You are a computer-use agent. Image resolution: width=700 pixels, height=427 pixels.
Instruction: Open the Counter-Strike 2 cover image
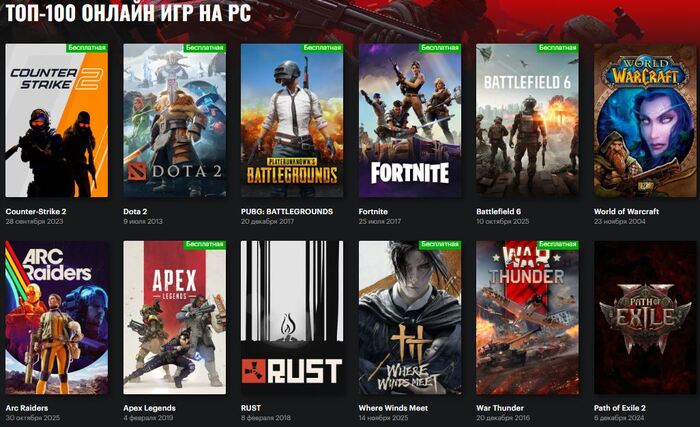(57, 121)
